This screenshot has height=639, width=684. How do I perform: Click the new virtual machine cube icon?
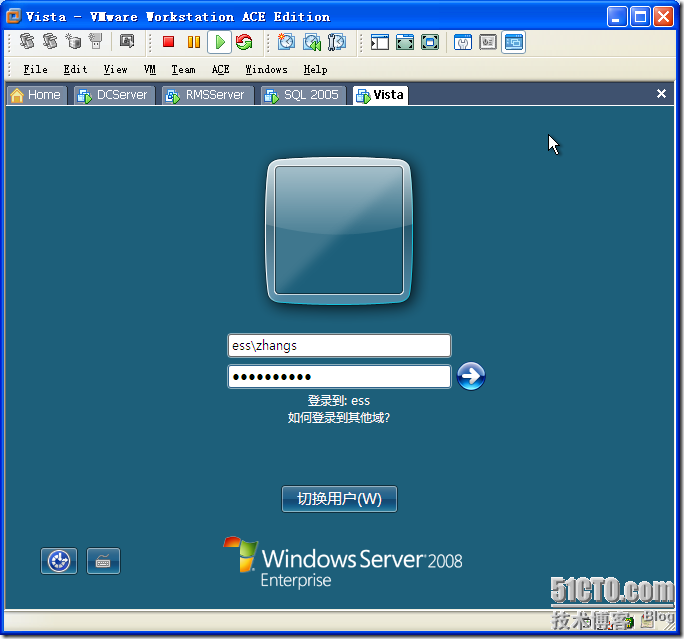coord(73,41)
